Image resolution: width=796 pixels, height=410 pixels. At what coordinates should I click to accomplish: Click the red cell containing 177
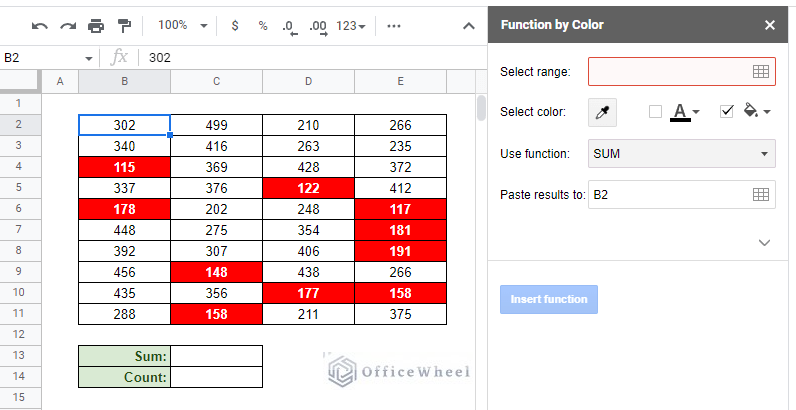(x=308, y=293)
